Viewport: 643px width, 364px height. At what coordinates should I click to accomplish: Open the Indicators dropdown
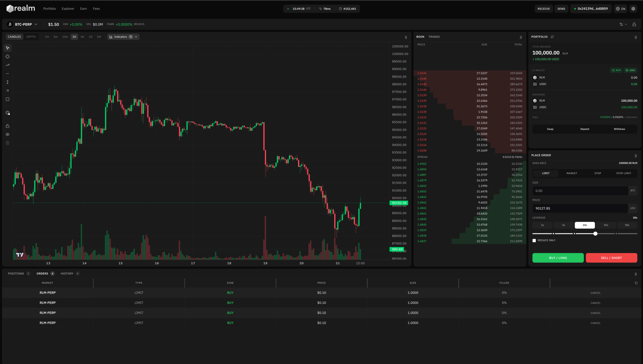click(123, 37)
